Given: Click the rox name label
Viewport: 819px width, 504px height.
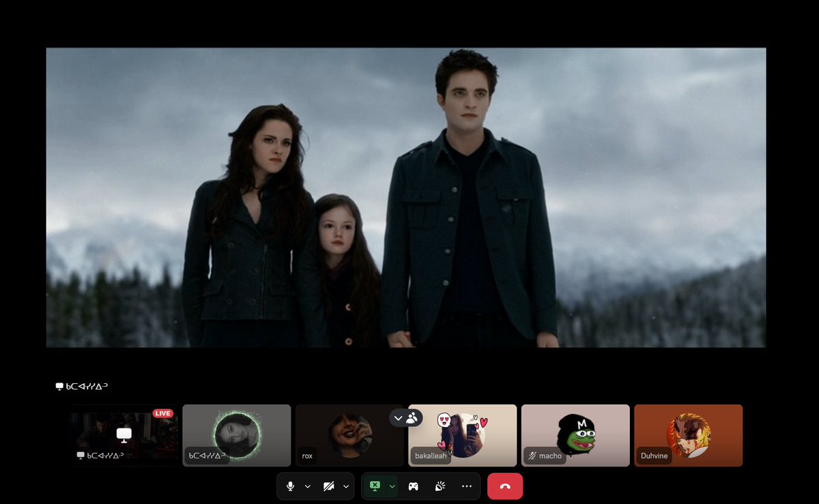Looking at the screenshot, I should click(307, 456).
